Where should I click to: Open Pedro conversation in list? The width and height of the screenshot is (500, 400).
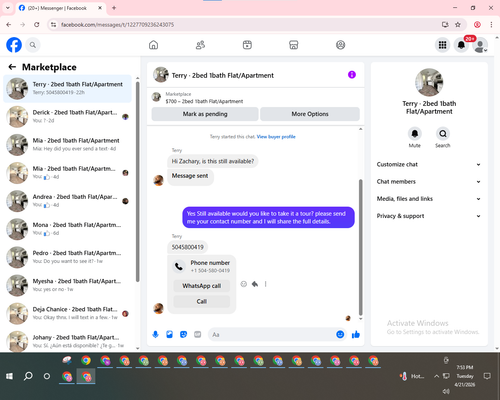(x=67, y=257)
